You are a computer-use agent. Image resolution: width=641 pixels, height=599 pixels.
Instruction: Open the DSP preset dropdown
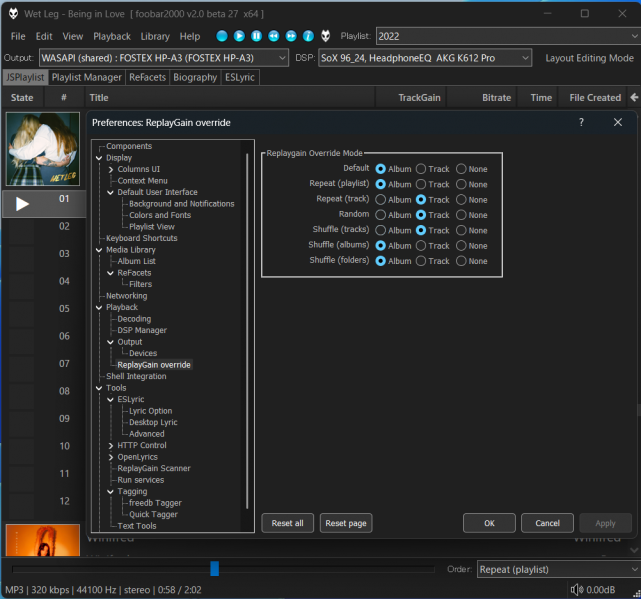[526, 58]
